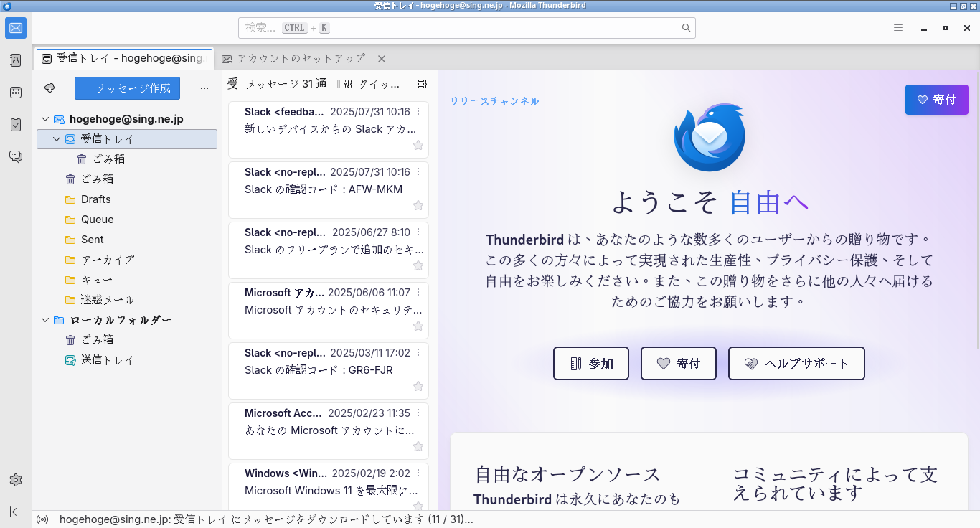Open the Calendar space

(x=16, y=93)
